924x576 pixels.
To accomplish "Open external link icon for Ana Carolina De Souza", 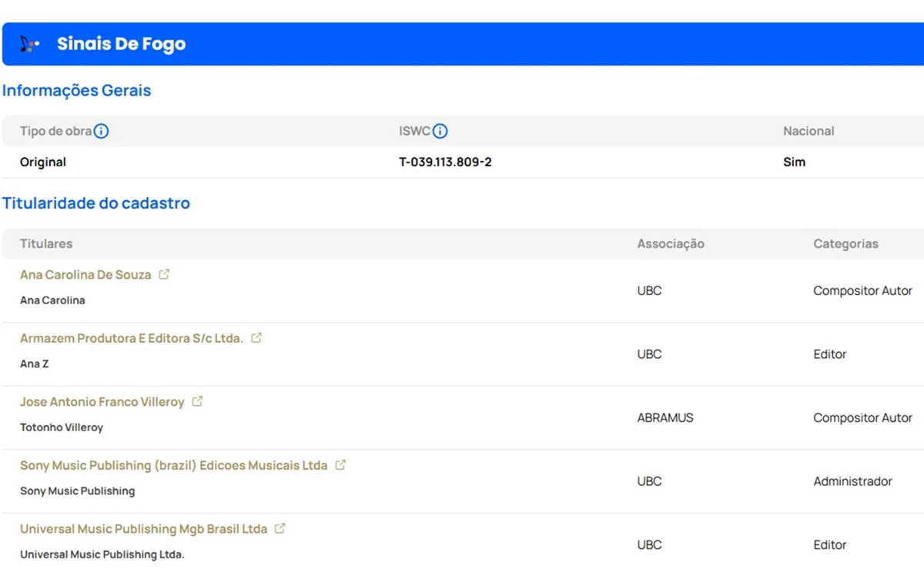I will tap(164, 274).
